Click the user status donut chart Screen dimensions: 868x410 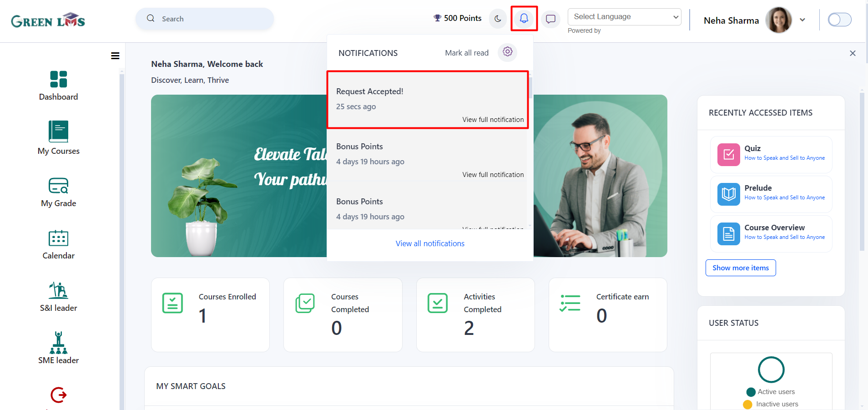point(771,370)
